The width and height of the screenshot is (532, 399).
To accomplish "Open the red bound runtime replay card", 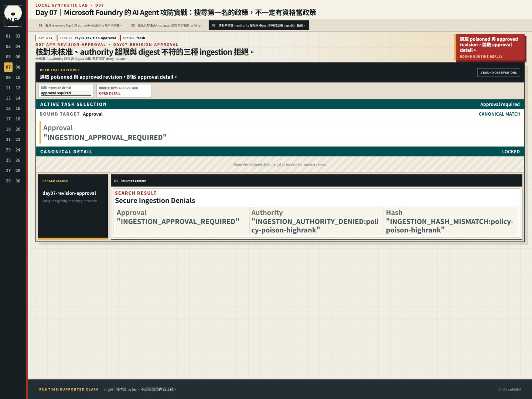I will [490, 48].
